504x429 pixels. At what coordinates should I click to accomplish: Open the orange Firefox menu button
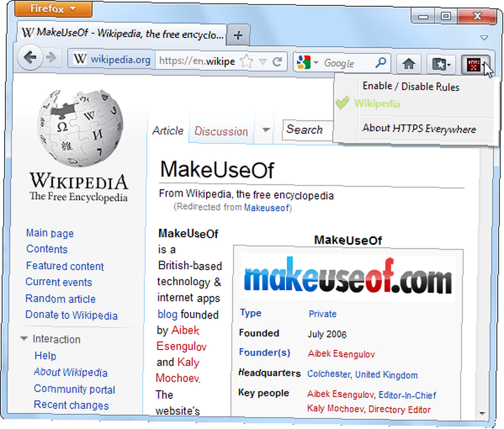pos(53,9)
